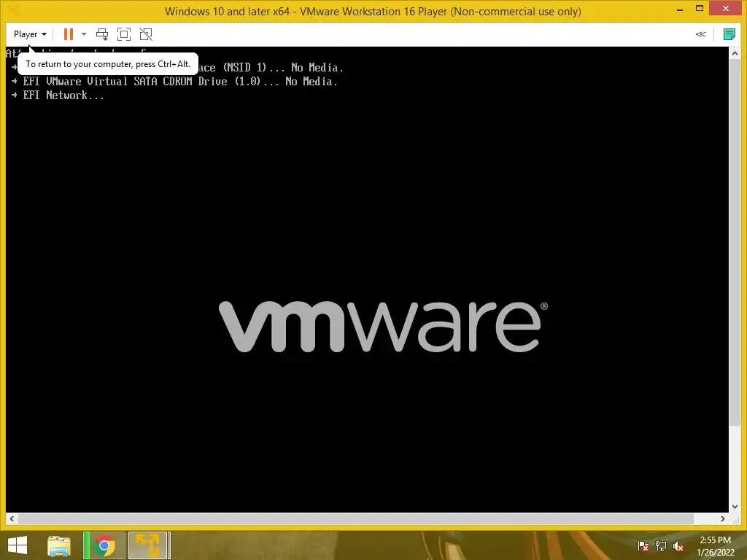Open the Player menu
This screenshot has height=560, width=747.
[29, 34]
